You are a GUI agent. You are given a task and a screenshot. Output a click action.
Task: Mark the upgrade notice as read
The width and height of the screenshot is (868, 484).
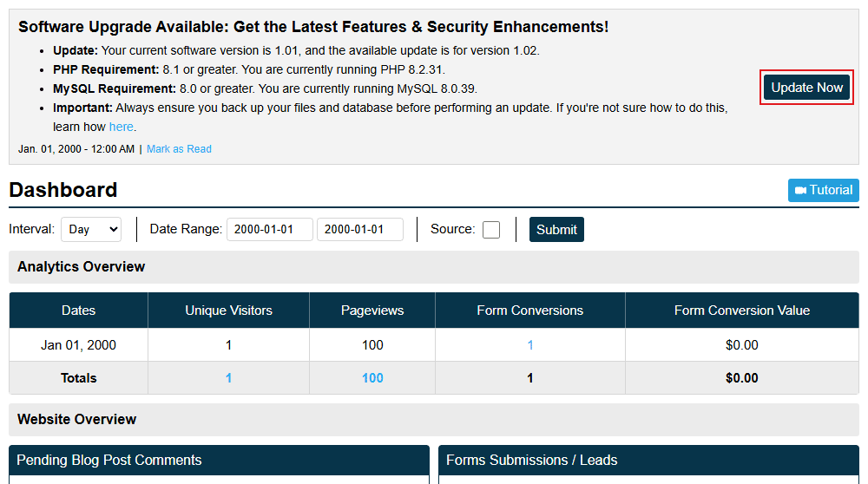click(x=179, y=149)
